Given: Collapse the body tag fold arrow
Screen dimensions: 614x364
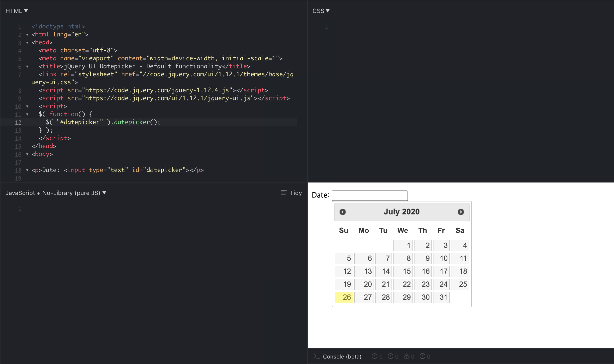Looking at the screenshot, I should click(x=27, y=154).
